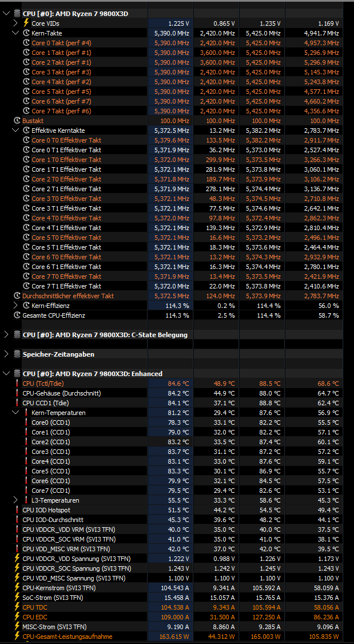Viewport: 354px width, 644px height.
Task: Expand the L3-Temperaturen row
Action: click(15, 500)
